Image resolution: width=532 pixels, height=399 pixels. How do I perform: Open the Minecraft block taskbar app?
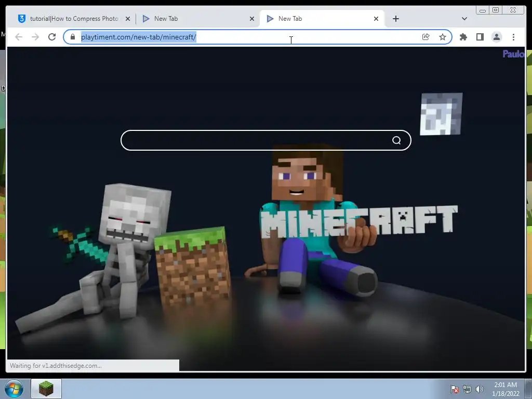[x=46, y=389]
